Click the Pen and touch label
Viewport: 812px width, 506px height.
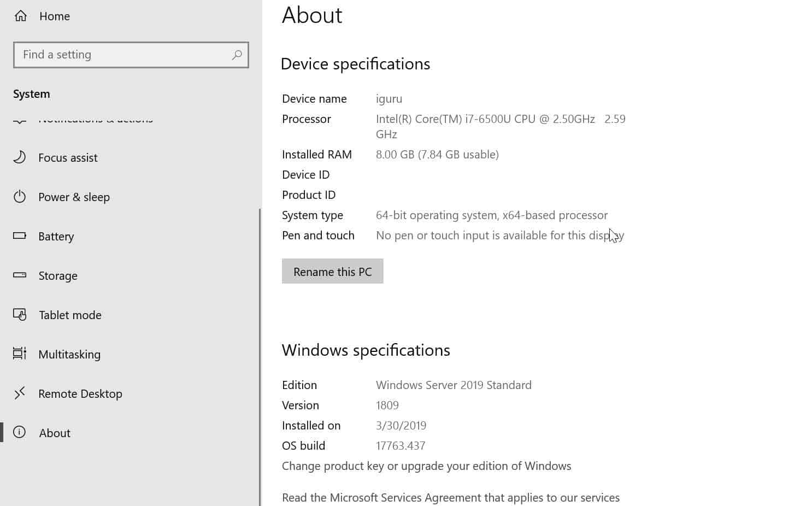click(x=318, y=236)
